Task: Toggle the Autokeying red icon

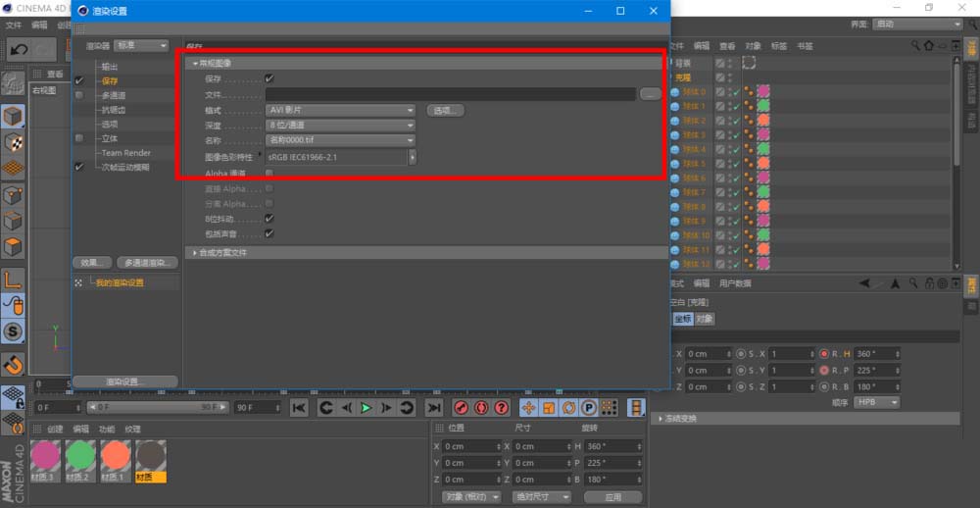Action: pos(481,408)
